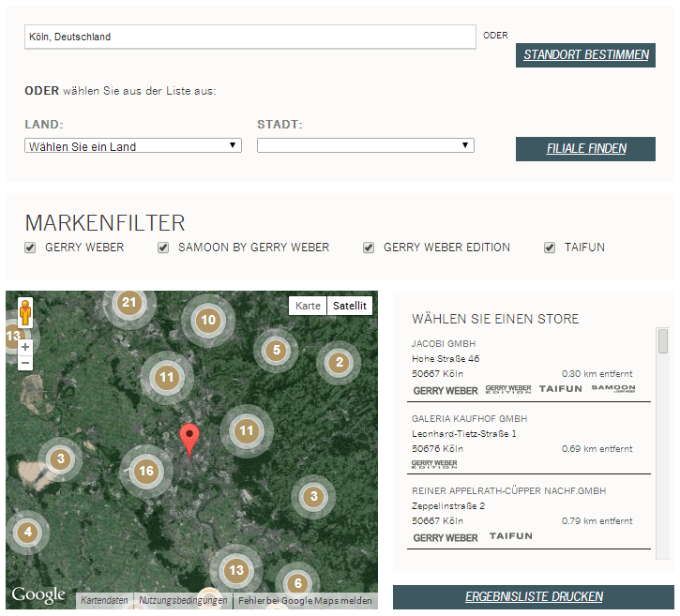Uncheck SAMOON BY GERRY WEBER filter
The image size is (680, 616).
point(163,248)
